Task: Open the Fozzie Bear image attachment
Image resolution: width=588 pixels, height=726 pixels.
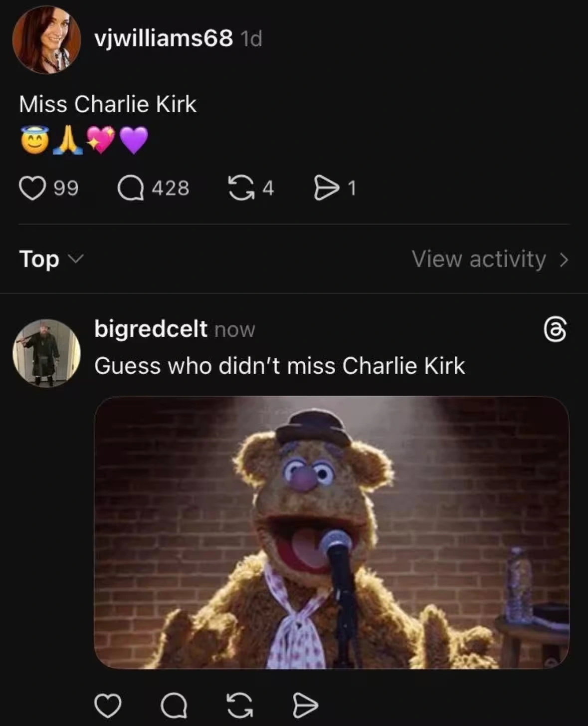Action: [x=331, y=532]
